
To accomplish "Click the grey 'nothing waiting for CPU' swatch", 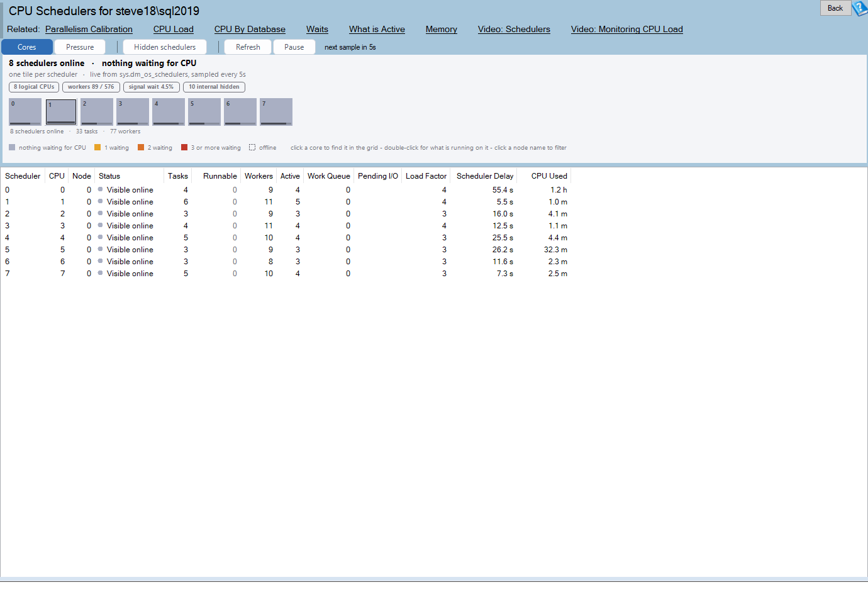I will click(x=12, y=147).
